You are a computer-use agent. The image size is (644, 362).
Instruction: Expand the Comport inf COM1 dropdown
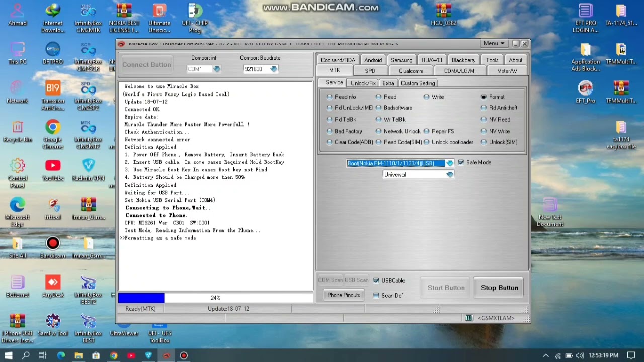(x=216, y=69)
